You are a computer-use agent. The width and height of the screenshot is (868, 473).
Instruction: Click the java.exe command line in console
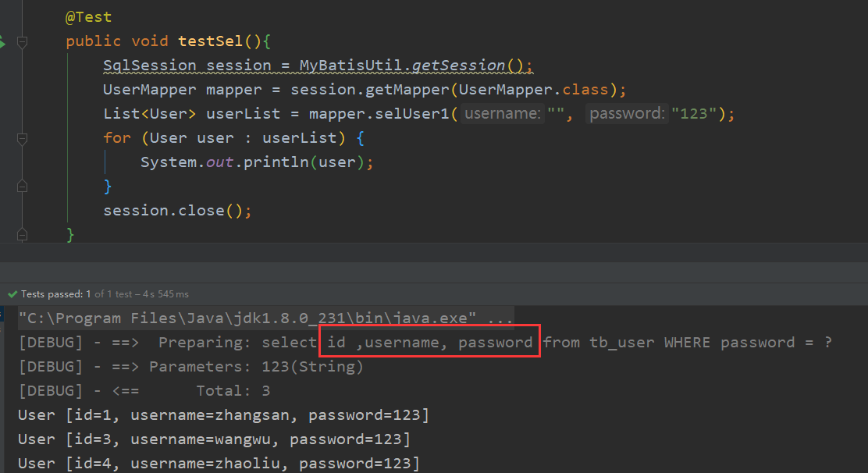tap(265, 318)
